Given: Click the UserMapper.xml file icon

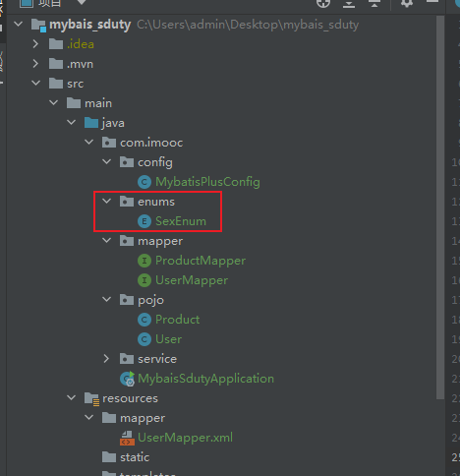Looking at the screenshot, I should click(x=127, y=438).
